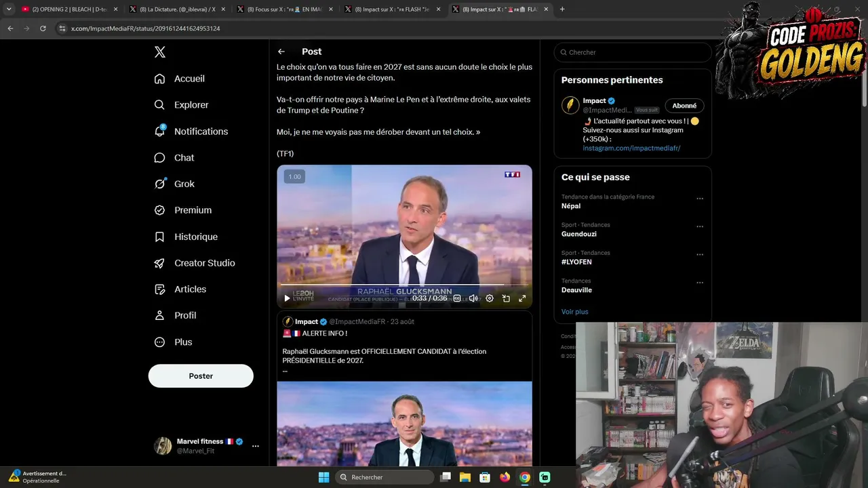Open options for #LYOFEN trend
868x488 pixels.
pyautogui.click(x=700, y=255)
